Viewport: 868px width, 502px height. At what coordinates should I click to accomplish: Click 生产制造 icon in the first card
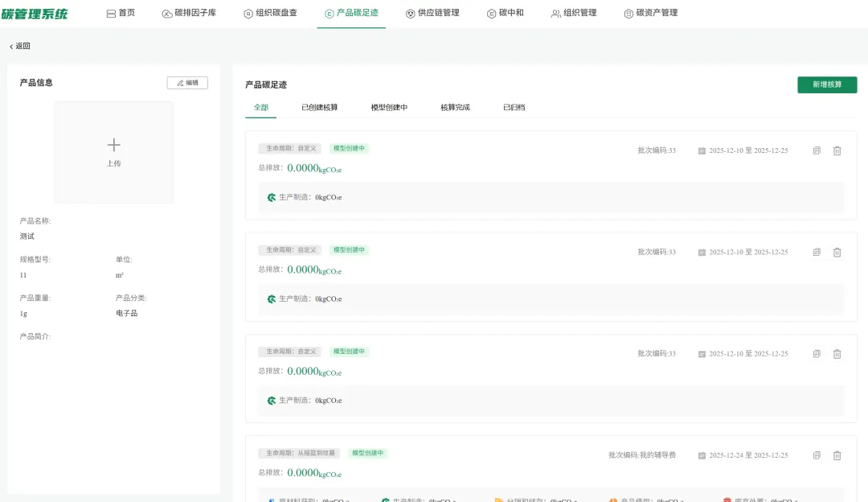pos(272,197)
